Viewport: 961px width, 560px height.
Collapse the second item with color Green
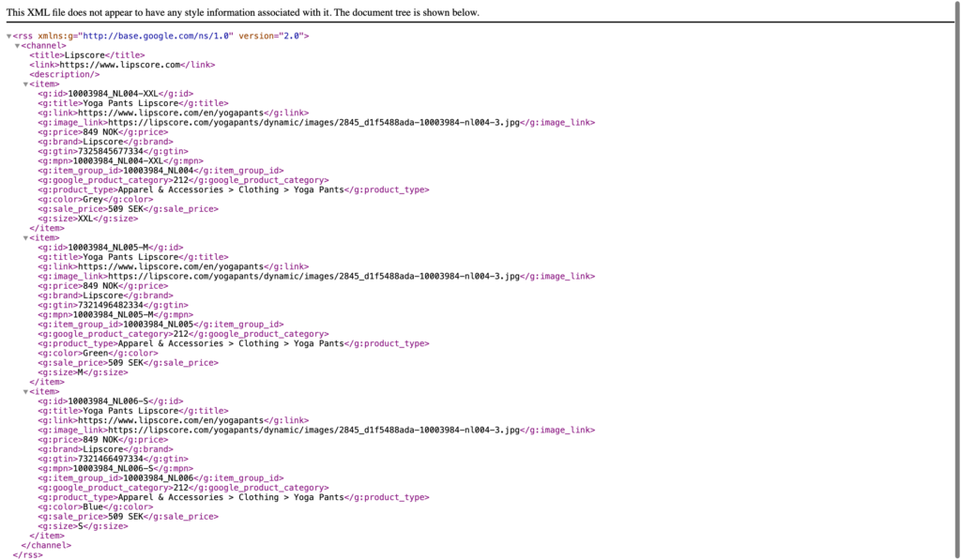[x=26, y=237]
